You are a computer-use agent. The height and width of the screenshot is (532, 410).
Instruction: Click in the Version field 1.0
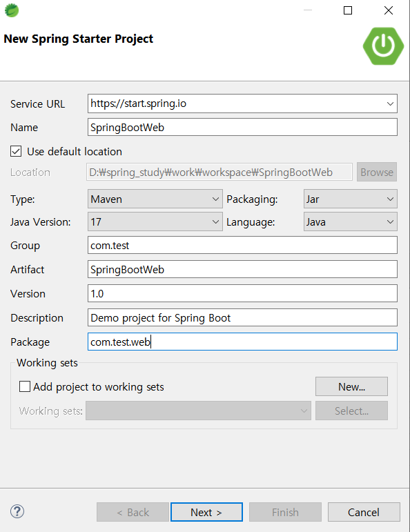click(242, 293)
